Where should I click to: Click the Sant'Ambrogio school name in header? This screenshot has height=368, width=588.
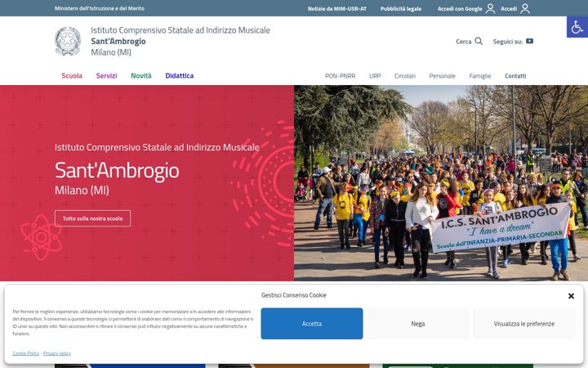pyautogui.click(x=118, y=42)
